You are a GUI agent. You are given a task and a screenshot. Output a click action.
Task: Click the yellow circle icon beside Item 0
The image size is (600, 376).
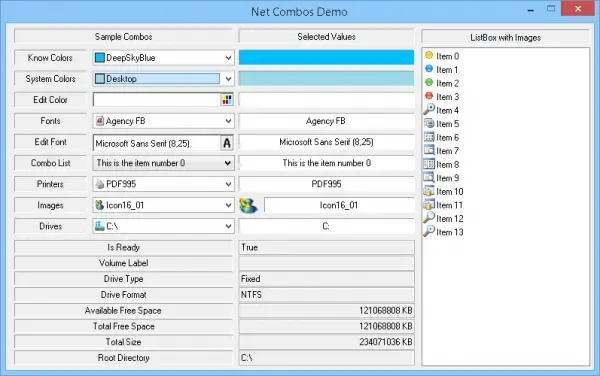coord(429,55)
